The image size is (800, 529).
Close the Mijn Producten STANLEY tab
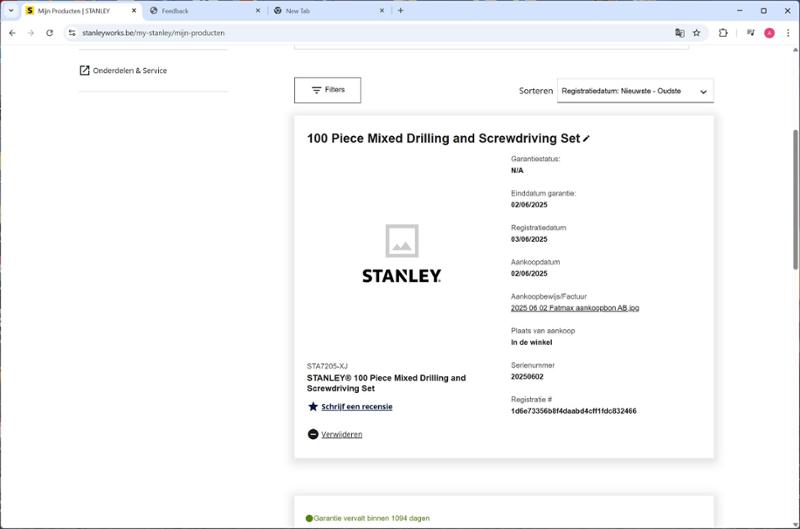(134, 10)
